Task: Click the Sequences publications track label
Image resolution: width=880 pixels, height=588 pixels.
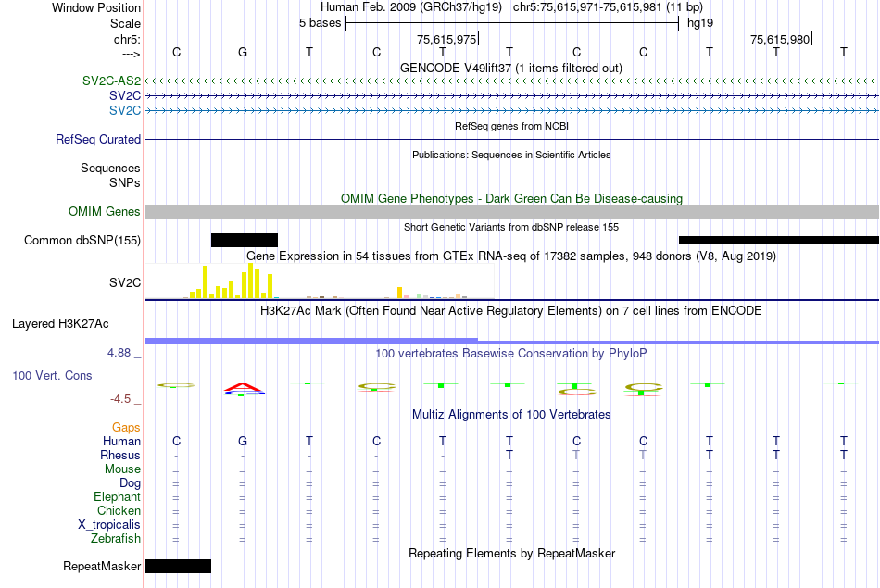Action: tap(110, 168)
